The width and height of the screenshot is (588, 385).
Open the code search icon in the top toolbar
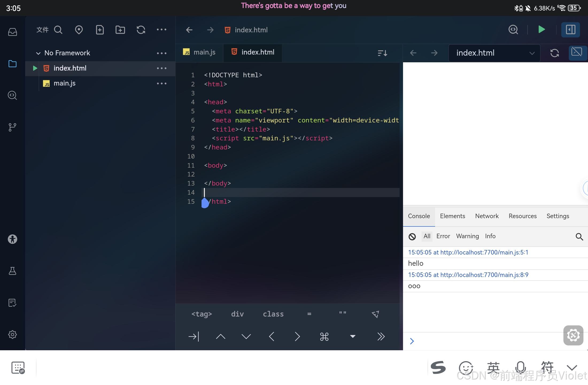coord(513,29)
